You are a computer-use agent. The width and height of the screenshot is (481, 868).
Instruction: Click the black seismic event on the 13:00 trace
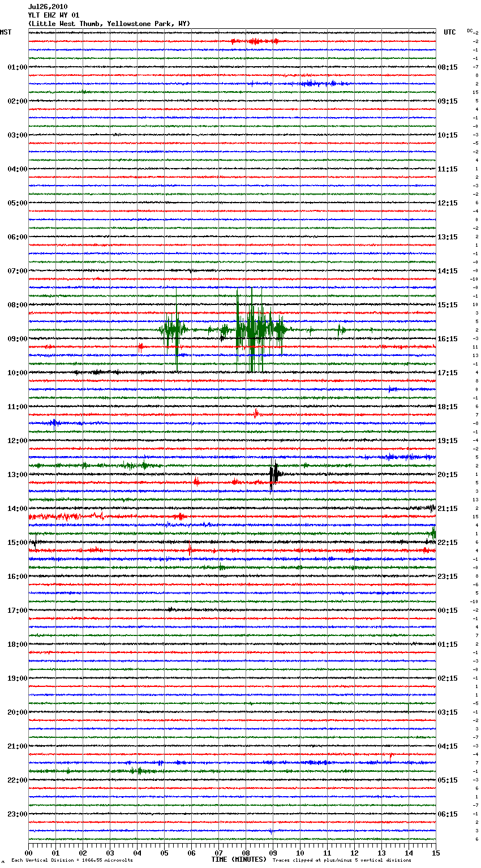(275, 475)
